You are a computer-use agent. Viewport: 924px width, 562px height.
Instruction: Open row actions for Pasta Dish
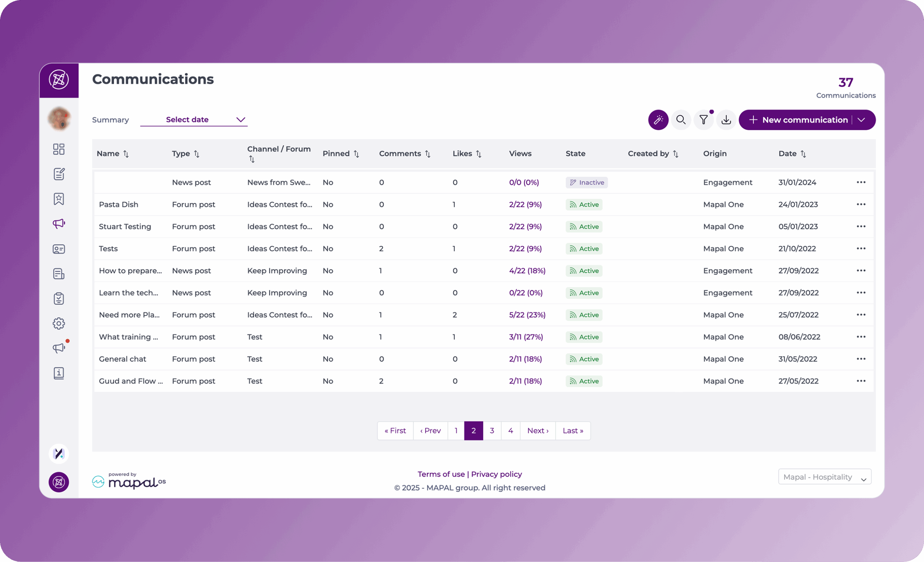pos(861,204)
